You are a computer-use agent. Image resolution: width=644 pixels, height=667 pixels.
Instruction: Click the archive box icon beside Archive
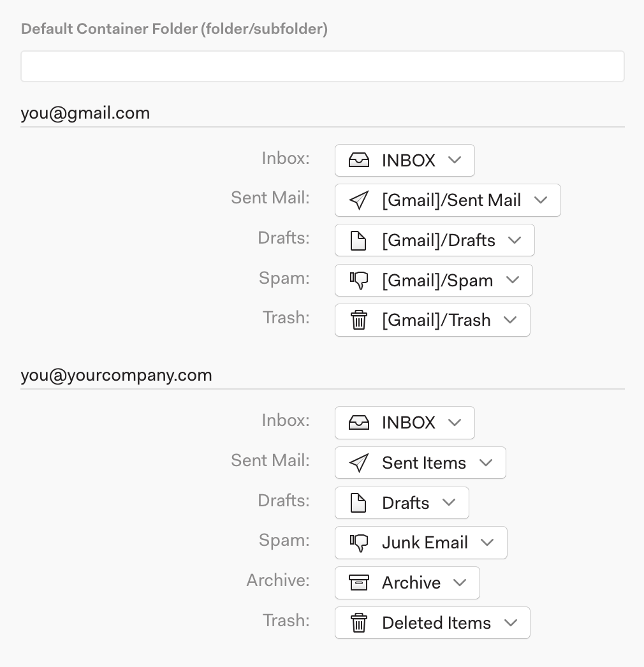358,582
